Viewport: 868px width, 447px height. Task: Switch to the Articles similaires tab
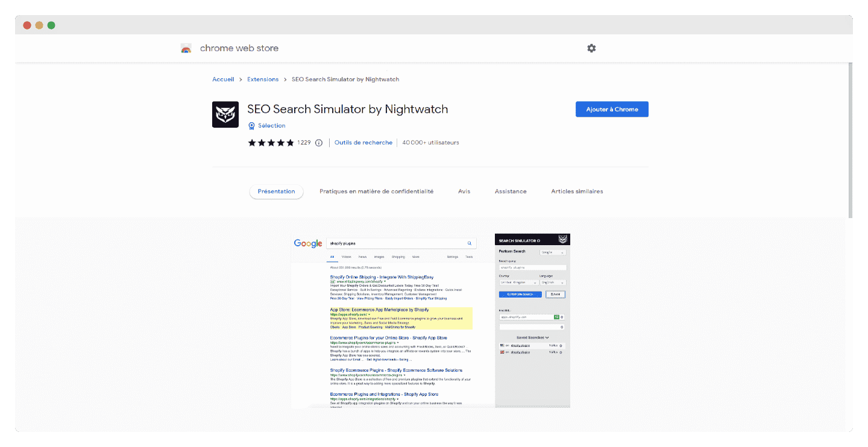577,192
